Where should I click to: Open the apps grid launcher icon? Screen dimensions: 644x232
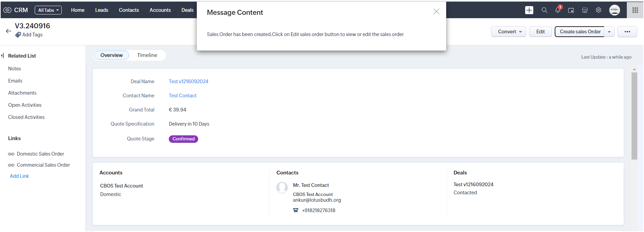635,10
